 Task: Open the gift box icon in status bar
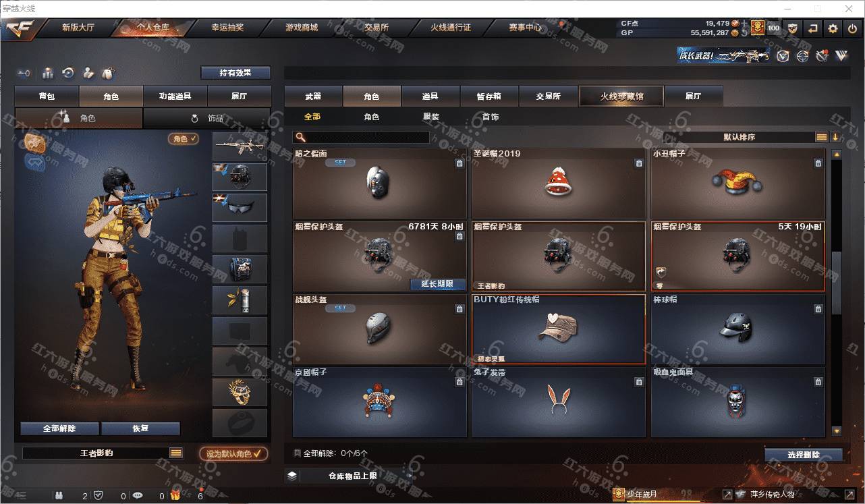pyautogui.click(x=175, y=496)
